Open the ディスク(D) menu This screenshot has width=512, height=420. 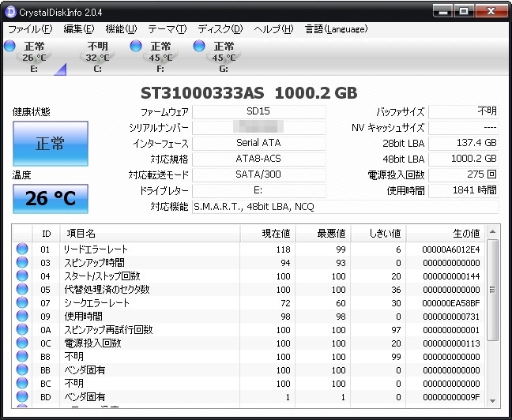[220, 29]
